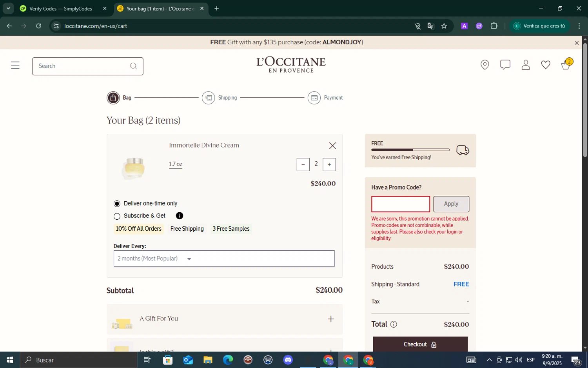Open browser extensions puzzle icon

[494, 26]
